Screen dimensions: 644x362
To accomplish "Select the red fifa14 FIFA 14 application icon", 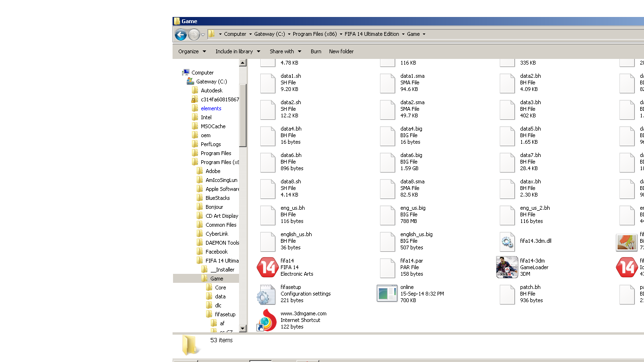I will click(267, 267).
